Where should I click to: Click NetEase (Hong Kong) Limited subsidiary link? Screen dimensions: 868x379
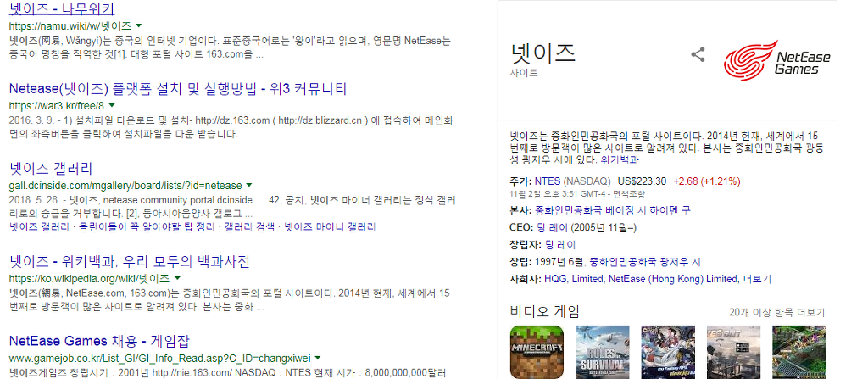coord(672,279)
